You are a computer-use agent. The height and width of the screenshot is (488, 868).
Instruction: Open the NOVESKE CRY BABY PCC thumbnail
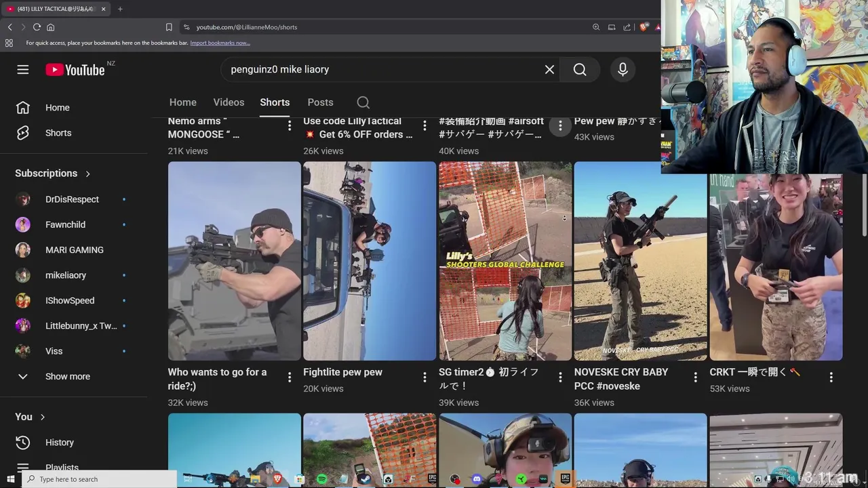(640, 261)
